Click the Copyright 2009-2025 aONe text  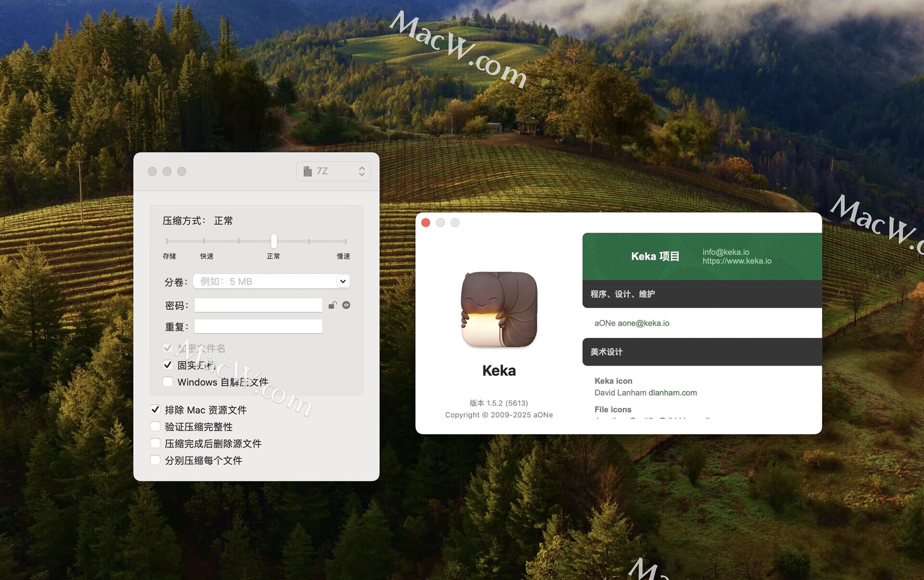click(x=499, y=415)
